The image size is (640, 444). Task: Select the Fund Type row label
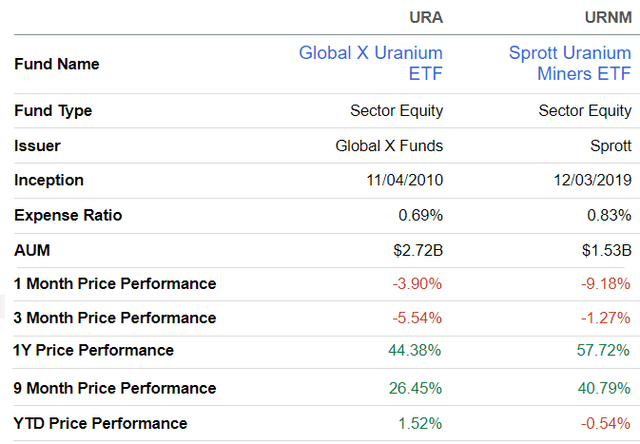click(53, 110)
